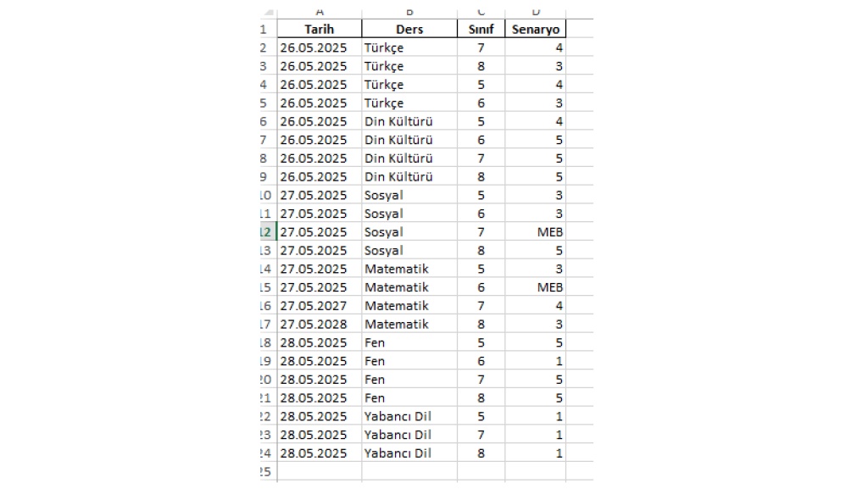This screenshot has width=868, height=489.
Task: Click column A header
Action: tap(320, 12)
